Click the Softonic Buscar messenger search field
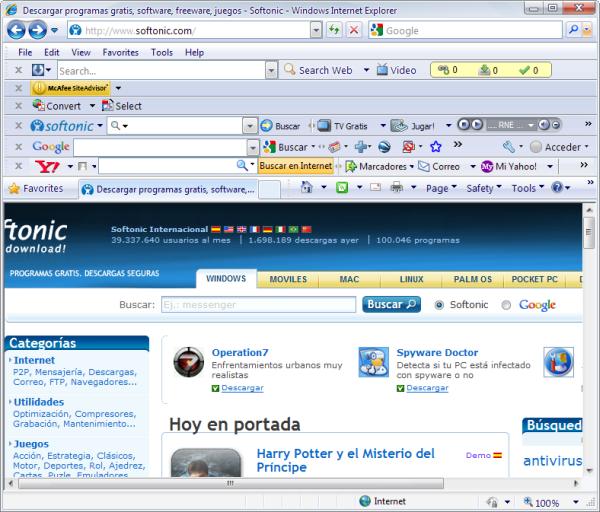The width and height of the screenshot is (600, 512). 258,305
